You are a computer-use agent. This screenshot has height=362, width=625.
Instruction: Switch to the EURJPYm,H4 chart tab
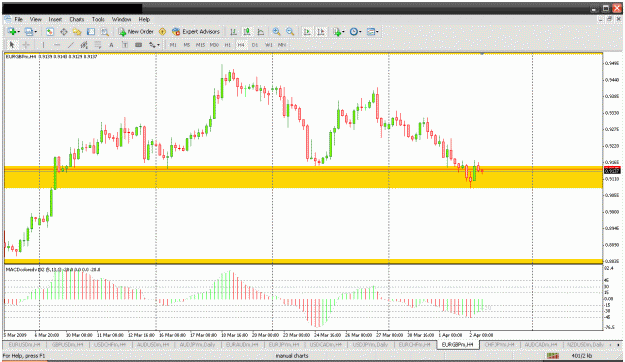pos(284,344)
